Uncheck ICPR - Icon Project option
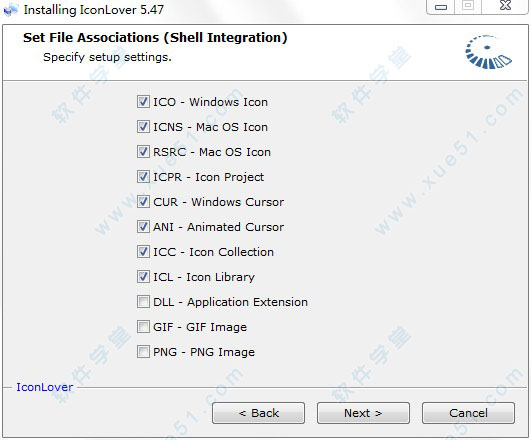Viewport: 531px width, 440px height. point(143,177)
